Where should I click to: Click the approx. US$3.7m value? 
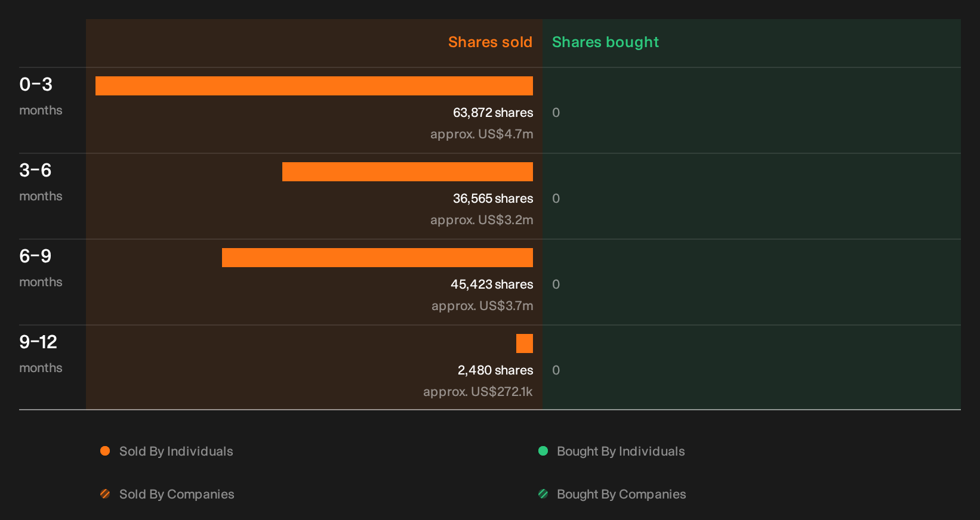coord(482,306)
